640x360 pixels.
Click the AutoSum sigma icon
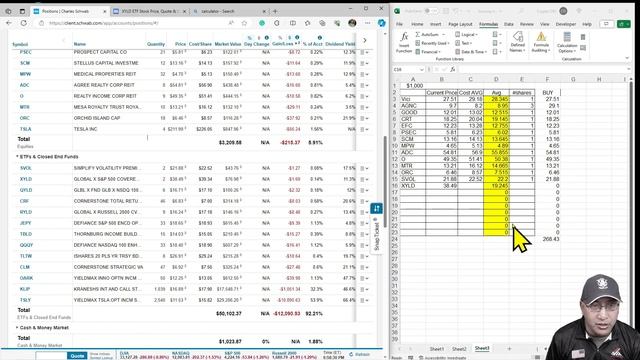(x=418, y=35)
